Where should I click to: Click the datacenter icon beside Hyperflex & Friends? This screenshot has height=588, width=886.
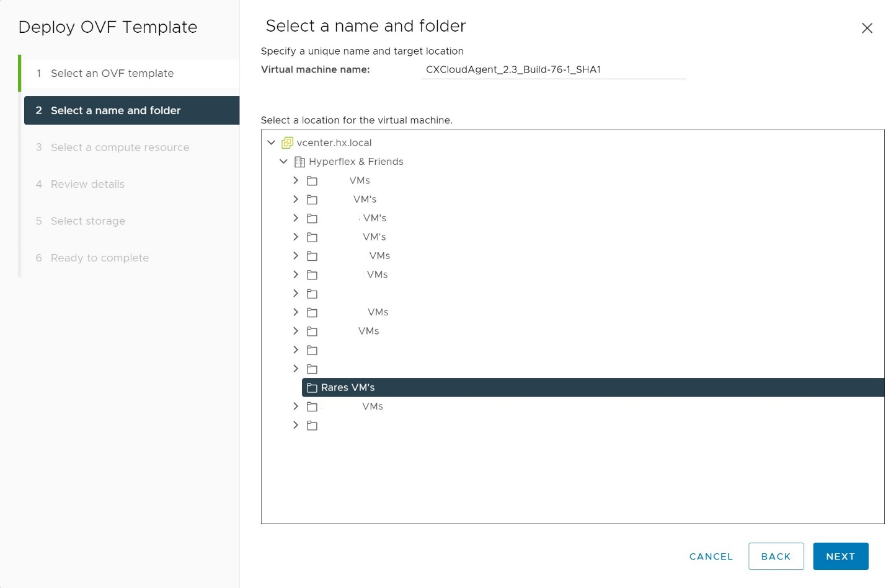(299, 162)
